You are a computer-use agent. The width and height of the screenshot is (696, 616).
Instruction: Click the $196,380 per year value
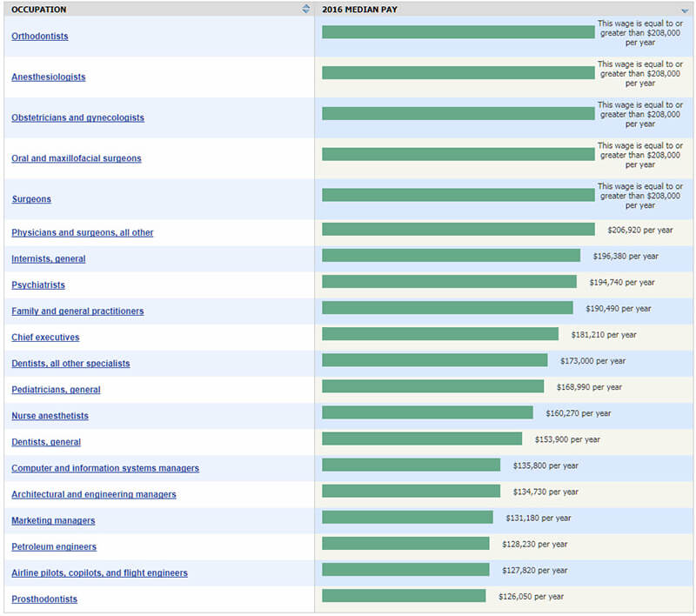[626, 256]
